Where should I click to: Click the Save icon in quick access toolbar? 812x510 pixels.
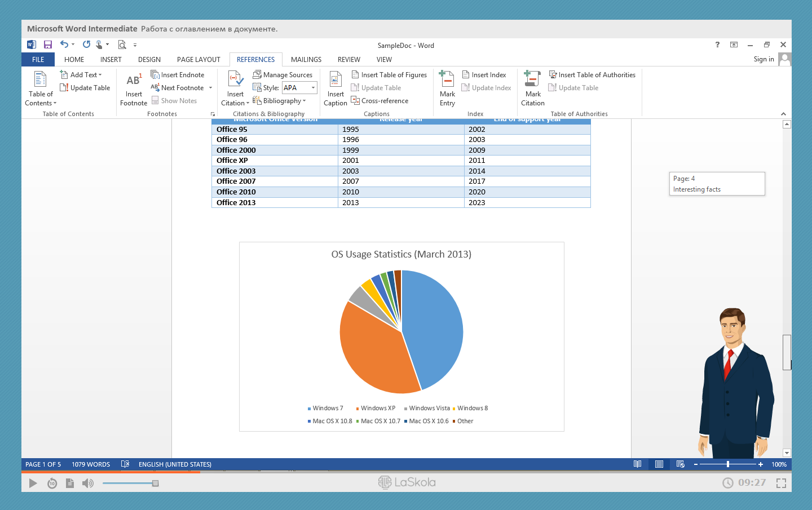[48, 45]
